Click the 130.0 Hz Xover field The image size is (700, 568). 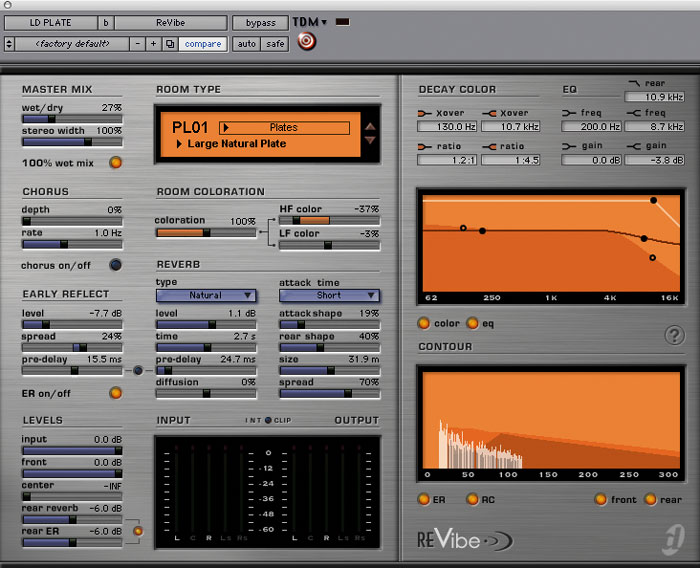(x=447, y=126)
